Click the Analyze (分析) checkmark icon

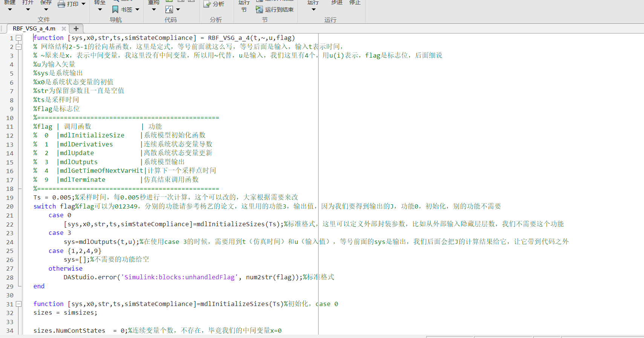pos(207,4)
